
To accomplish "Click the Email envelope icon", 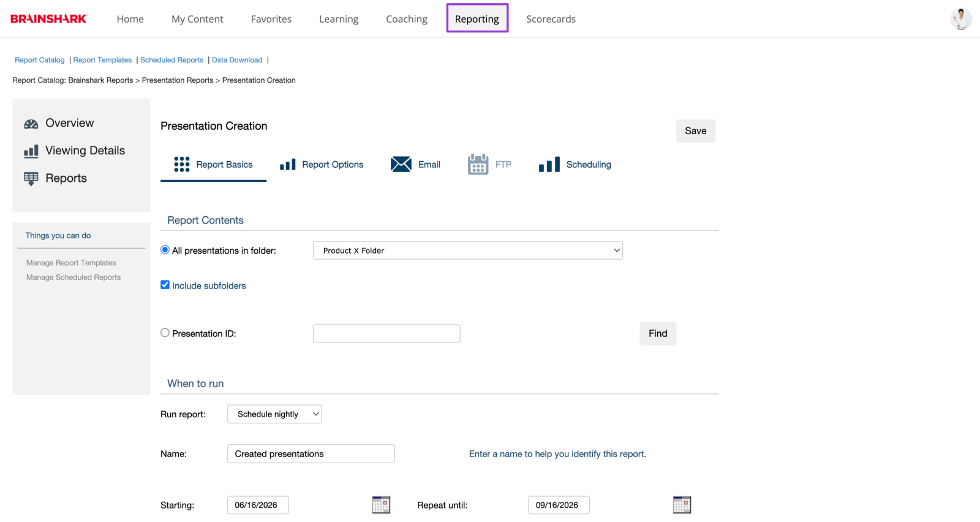I will click(401, 164).
